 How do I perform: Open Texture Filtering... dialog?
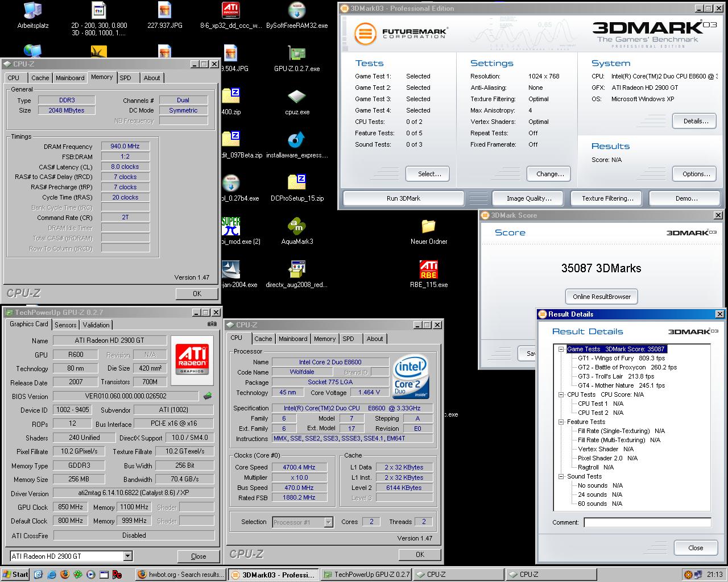[x=607, y=198]
